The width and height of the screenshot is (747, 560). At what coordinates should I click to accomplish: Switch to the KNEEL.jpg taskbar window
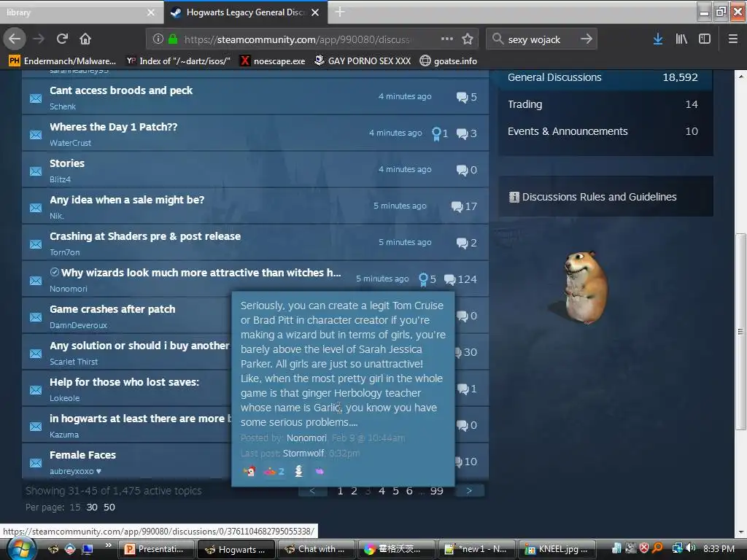point(557,549)
